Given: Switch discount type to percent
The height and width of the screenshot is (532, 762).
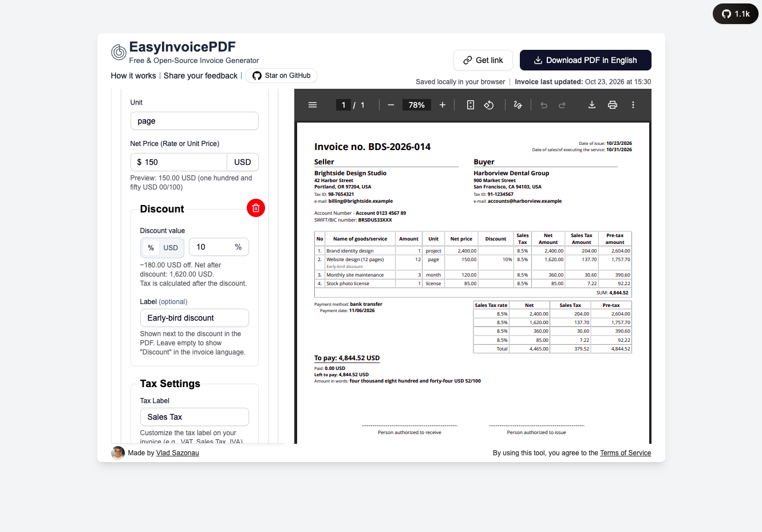Looking at the screenshot, I should pos(151,248).
